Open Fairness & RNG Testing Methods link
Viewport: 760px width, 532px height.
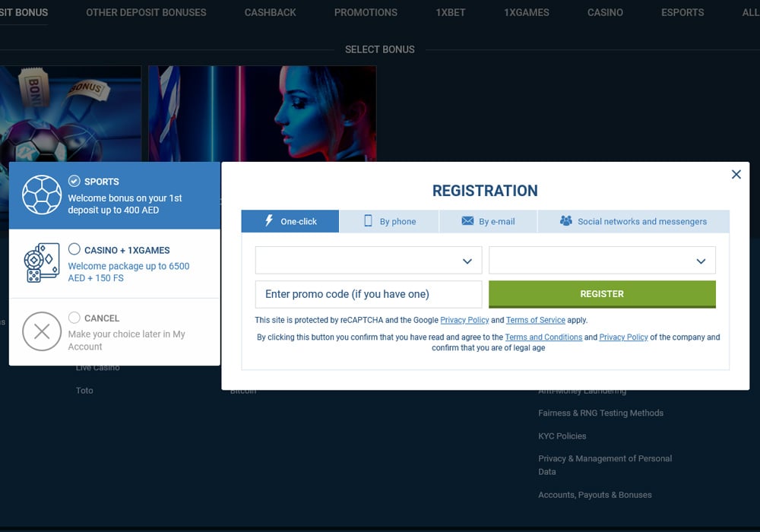[x=600, y=413]
